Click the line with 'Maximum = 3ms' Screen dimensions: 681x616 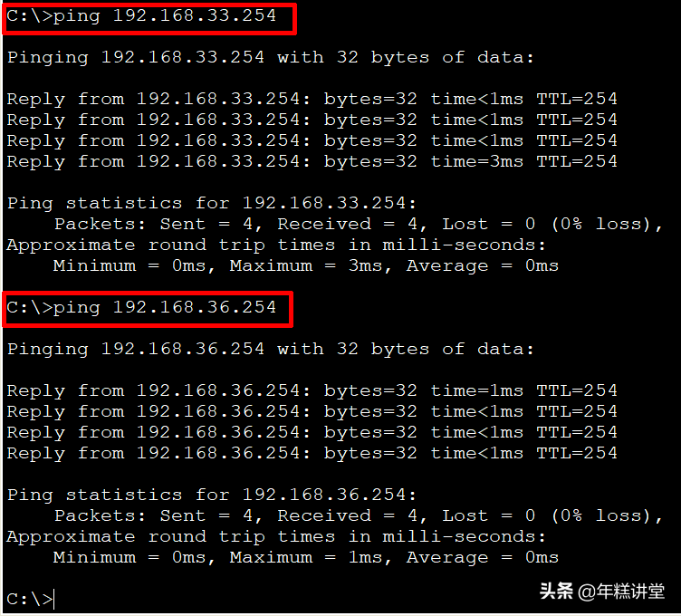click(x=306, y=265)
